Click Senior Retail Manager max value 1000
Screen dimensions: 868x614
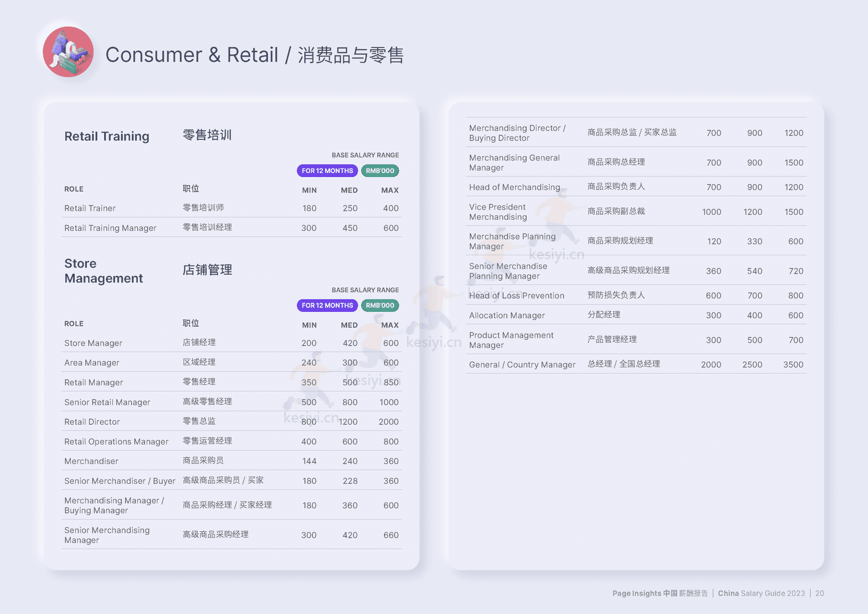pyautogui.click(x=389, y=402)
